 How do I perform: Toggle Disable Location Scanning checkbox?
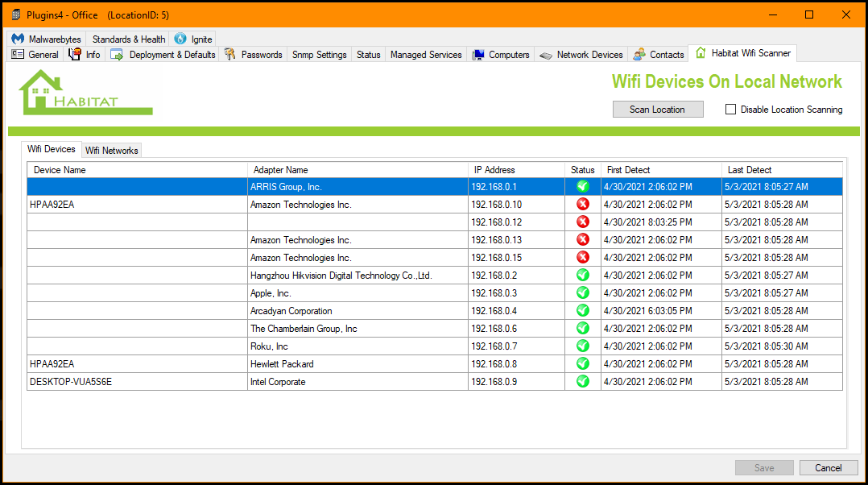(x=731, y=110)
